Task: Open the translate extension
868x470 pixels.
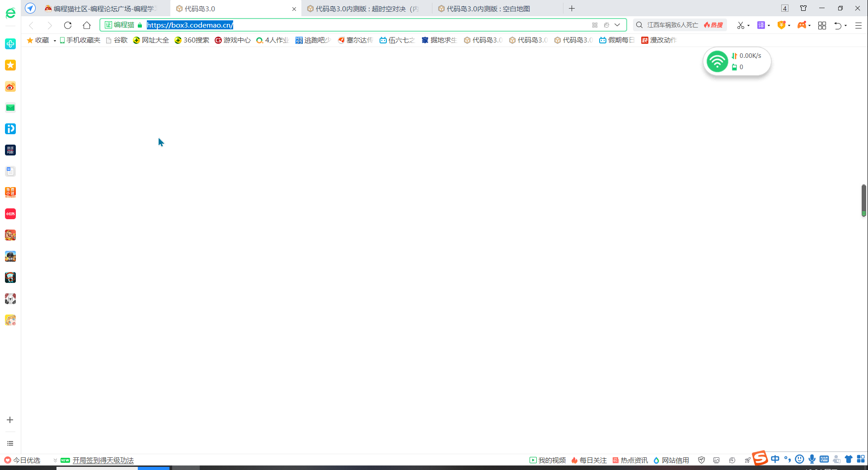Action: click(x=761, y=25)
